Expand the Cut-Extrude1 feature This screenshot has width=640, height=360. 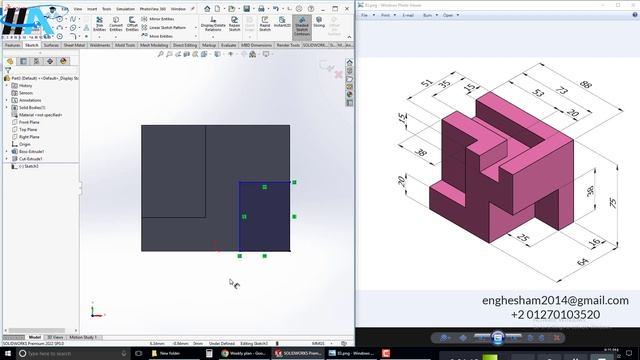pos(7,159)
